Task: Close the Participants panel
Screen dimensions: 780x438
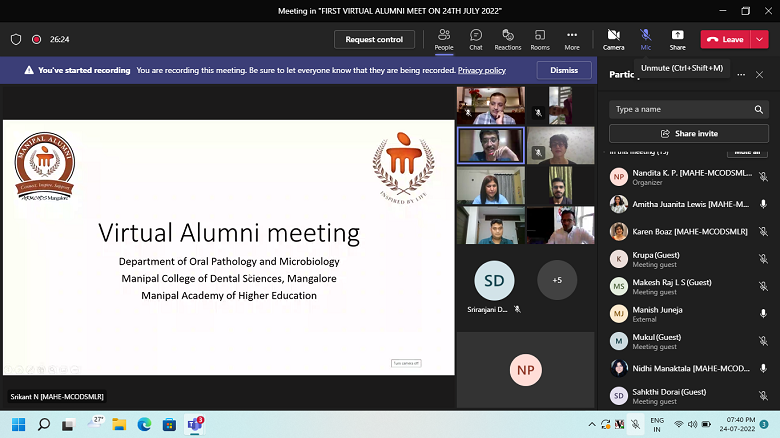Action: pyautogui.click(x=759, y=74)
